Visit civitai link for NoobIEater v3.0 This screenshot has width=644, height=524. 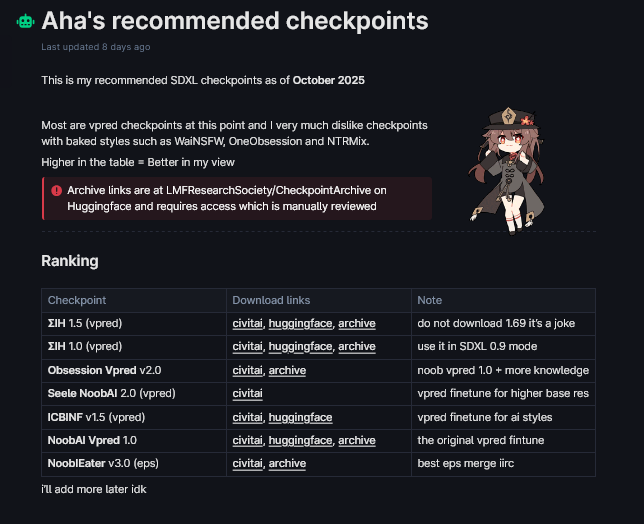(247, 464)
